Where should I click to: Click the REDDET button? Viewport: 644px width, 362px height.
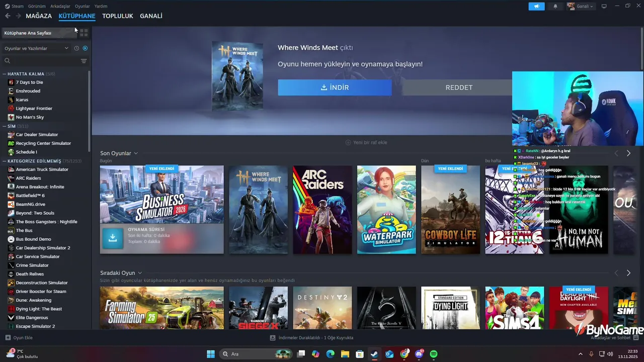point(459,87)
